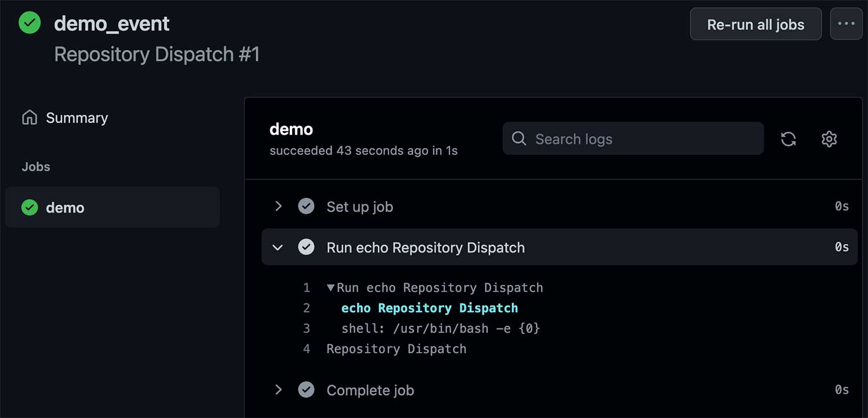Click log line number 3
The image size is (868, 418).
tap(307, 328)
